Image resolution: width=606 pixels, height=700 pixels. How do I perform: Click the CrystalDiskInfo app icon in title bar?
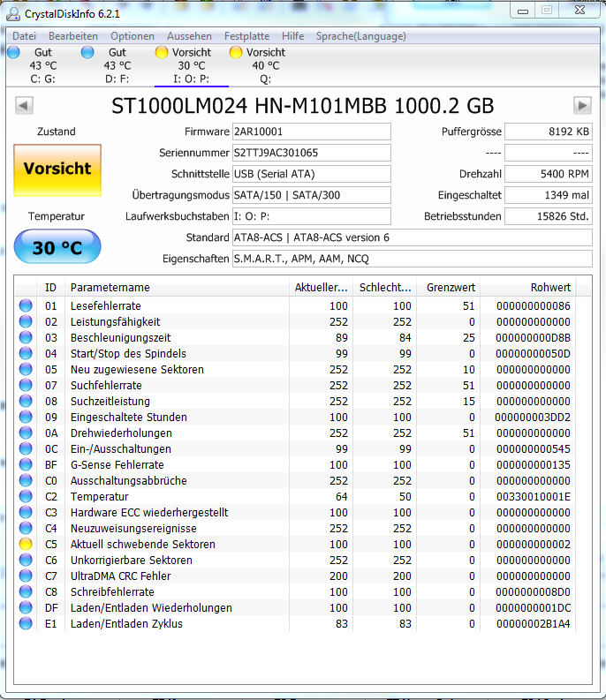point(13,14)
